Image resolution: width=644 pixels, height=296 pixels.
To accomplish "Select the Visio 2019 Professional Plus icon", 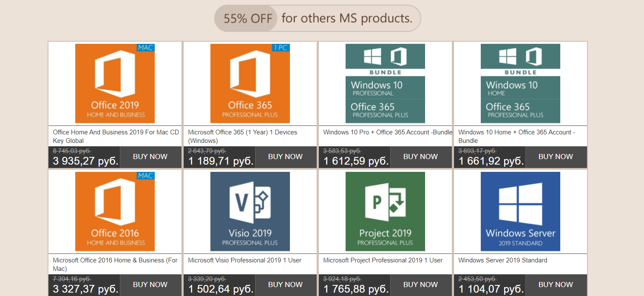I will (x=250, y=211).
